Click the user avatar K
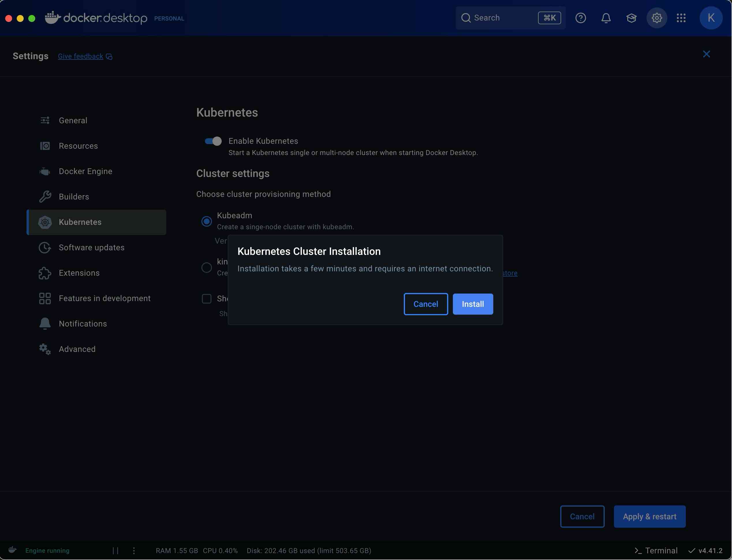Image resolution: width=732 pixels, height=560 pixels. point(711,18)
